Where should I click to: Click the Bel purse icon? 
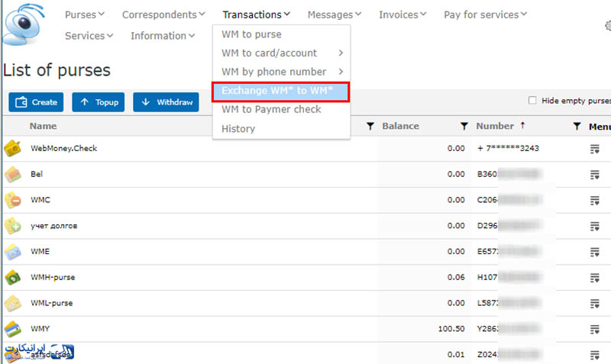tap(12, 174)
